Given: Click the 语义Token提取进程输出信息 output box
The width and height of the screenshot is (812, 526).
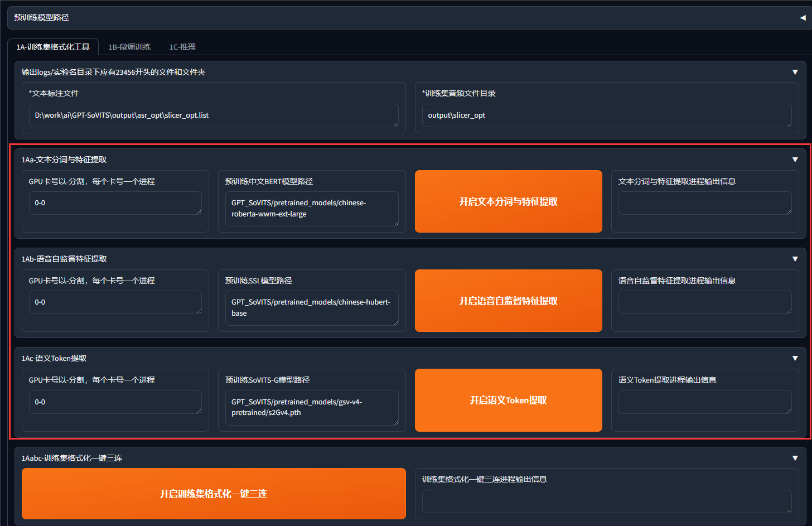Looking at the screenshot, I should click(x=704, y=402).
